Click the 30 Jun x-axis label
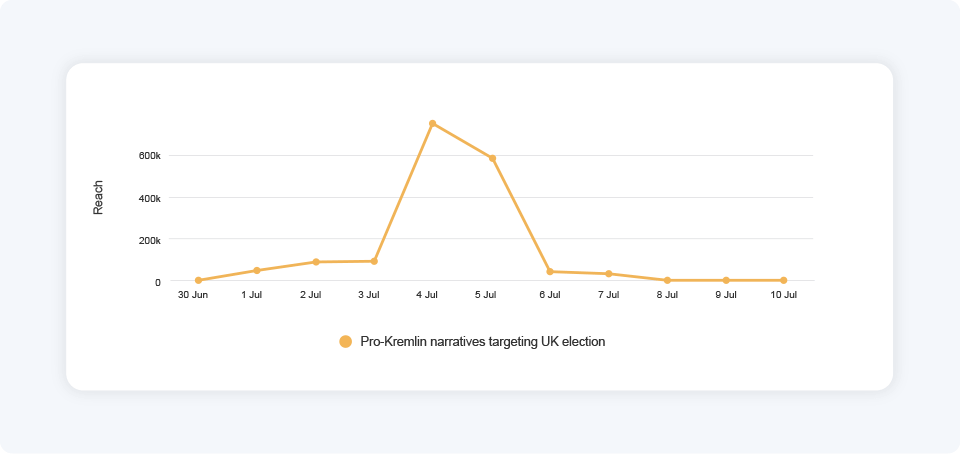 193,295
